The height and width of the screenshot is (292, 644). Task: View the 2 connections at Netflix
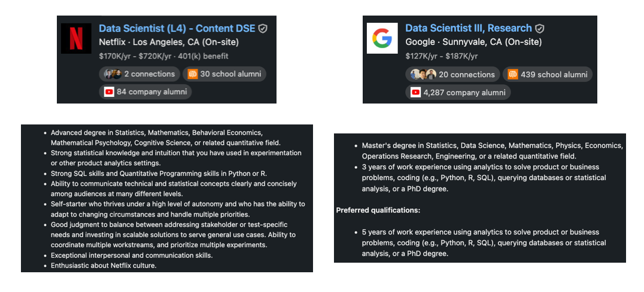(140, 74)
